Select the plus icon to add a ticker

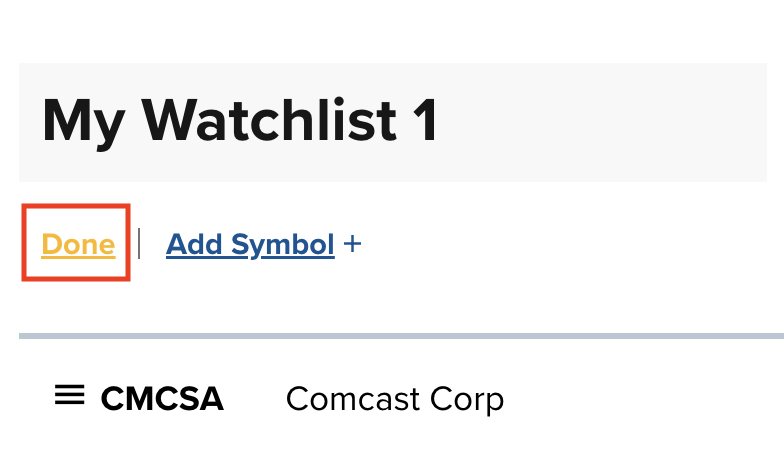pyautogui.click(x=352, y=244)
